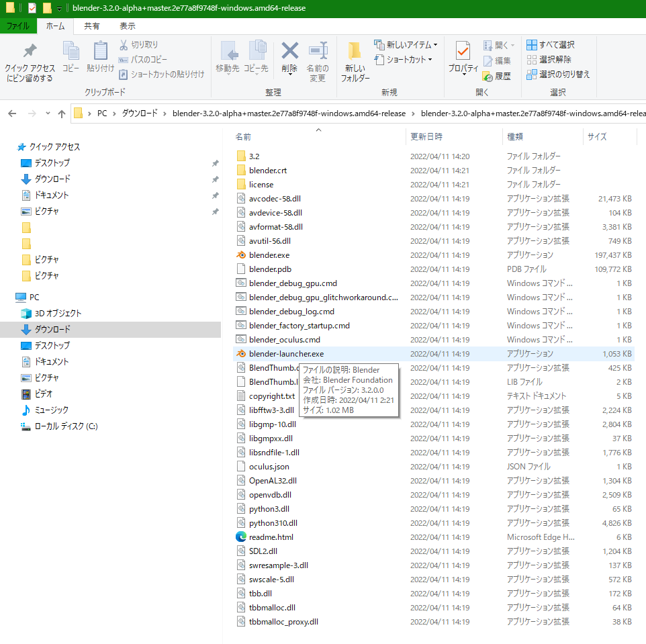Click the Copy icon in the ribbon

[x=71, y=51]
